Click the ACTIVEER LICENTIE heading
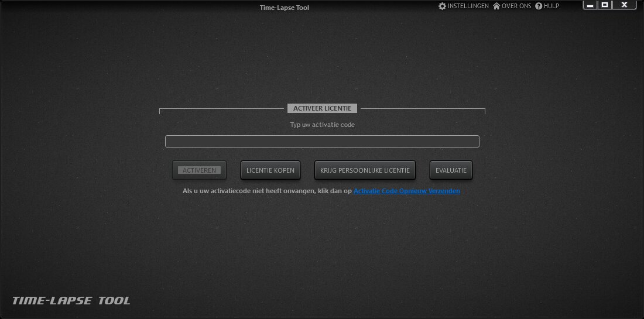This screenshot has width=644, height=319. [322, 108]
